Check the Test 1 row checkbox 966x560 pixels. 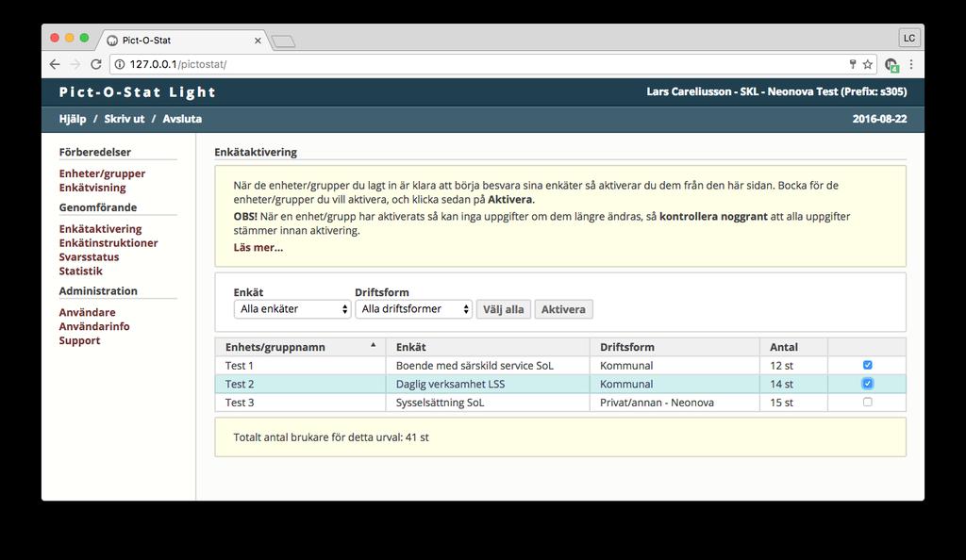[x=868, y=365]
